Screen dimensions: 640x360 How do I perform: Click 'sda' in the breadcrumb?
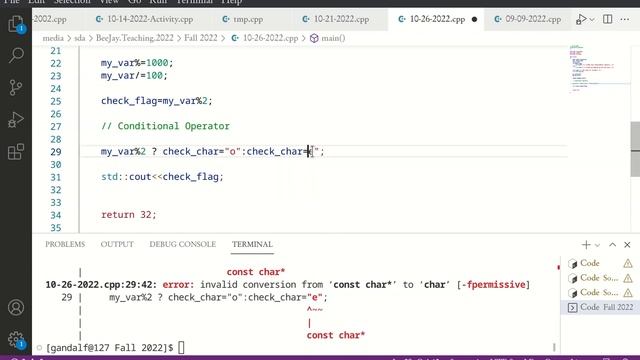[x=80, y=38]
